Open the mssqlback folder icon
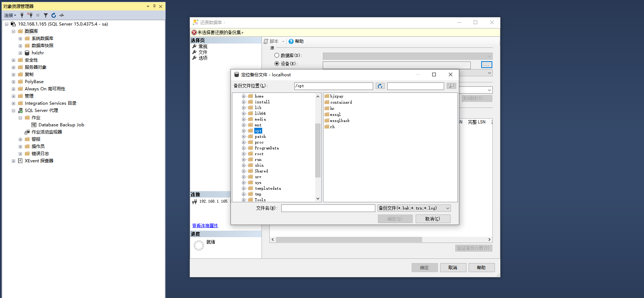Viewport: 644px width, 298px height. (327, 121)
